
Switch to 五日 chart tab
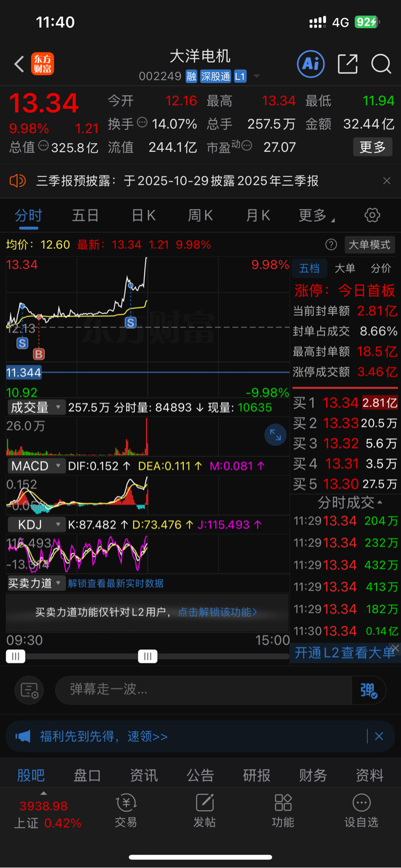[85, 215]
